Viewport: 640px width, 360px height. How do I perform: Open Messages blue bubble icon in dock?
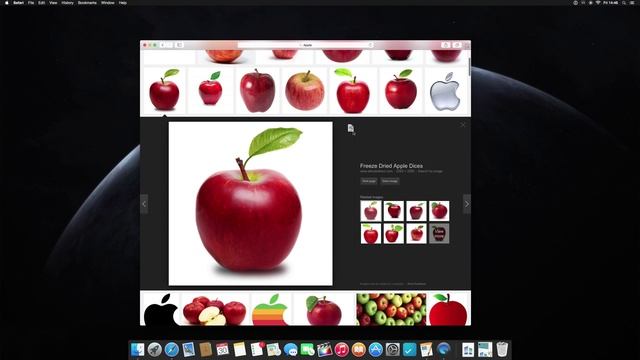290,350
